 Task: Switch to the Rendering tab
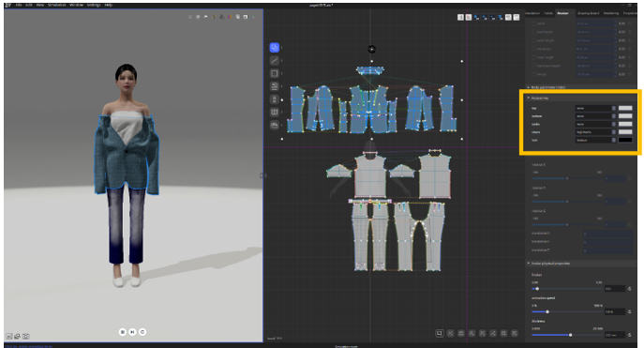tap(611, 13)
